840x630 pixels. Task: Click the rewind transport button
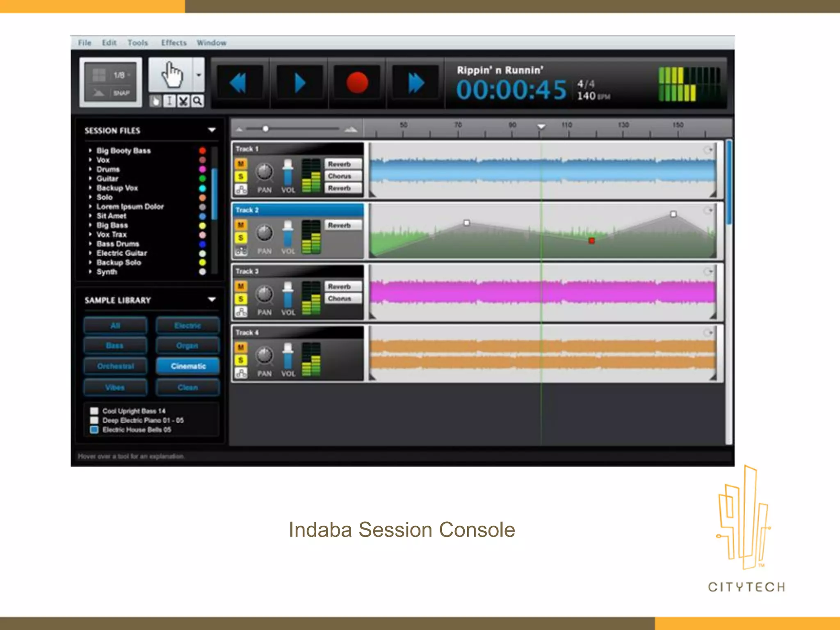[240, 83]
